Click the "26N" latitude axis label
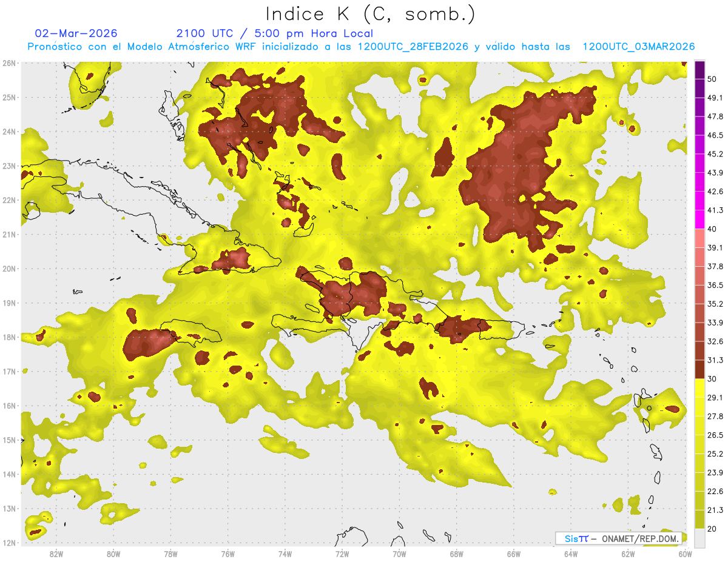Image resolution: width=728 pixels, height=562 pixels. [8, 63]
